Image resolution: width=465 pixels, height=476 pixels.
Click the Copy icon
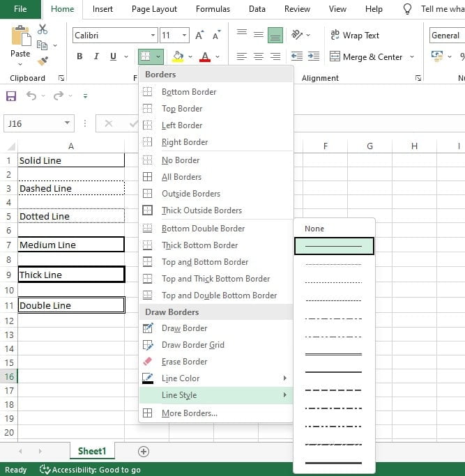pos(42,45)
